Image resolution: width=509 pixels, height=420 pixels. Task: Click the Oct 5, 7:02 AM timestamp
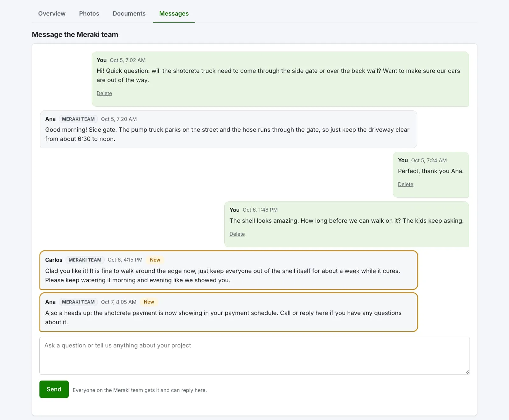(x=128, y=60)
